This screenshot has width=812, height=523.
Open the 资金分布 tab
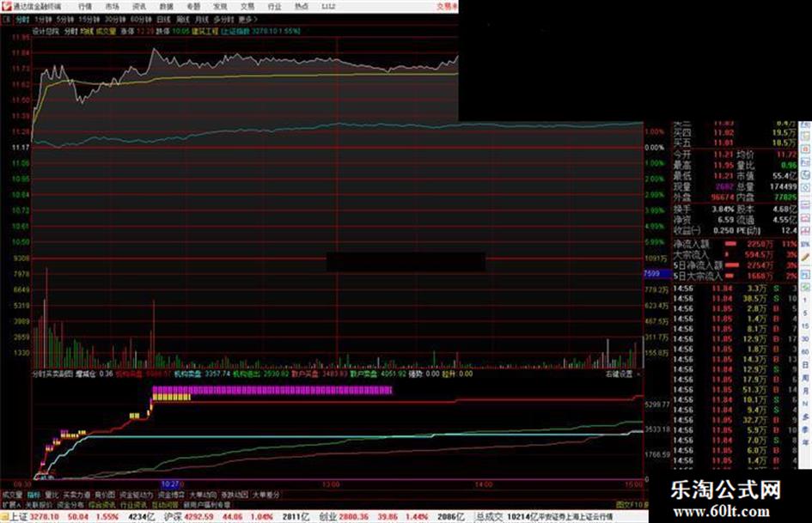70,505
